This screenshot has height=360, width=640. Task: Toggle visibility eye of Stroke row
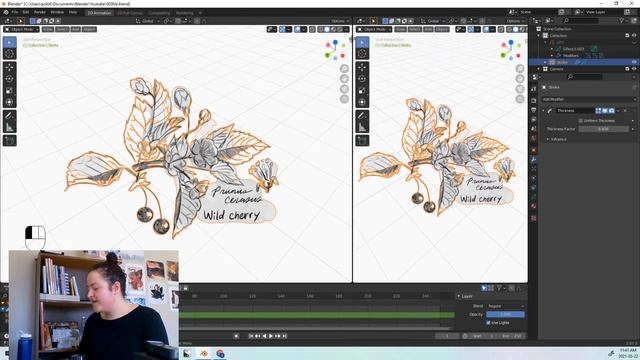point(634,62)
